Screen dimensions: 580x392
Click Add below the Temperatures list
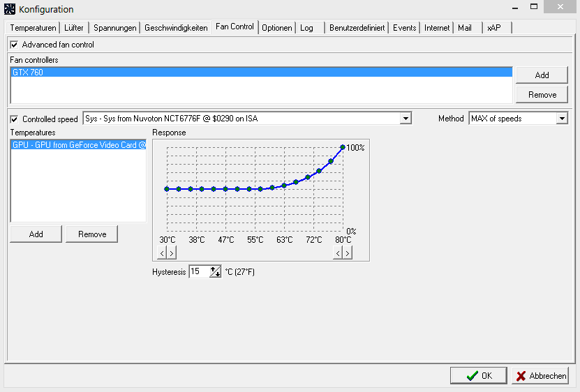coord(36,234)
